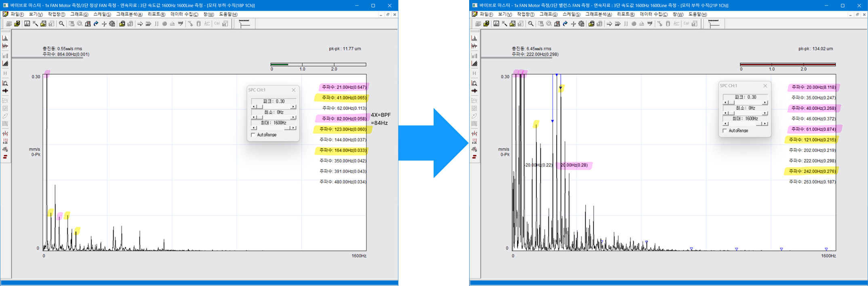The image size is (868, 286).
Task: Click the 주파수: 242.00Hz(0.276) peak label
Action: click(x=812, y=171)
